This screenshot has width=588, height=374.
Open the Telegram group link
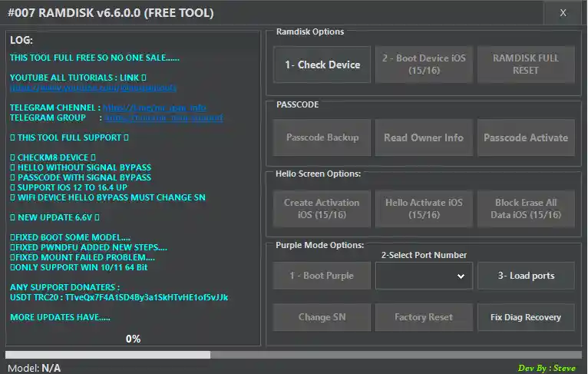tap(164, 117)
